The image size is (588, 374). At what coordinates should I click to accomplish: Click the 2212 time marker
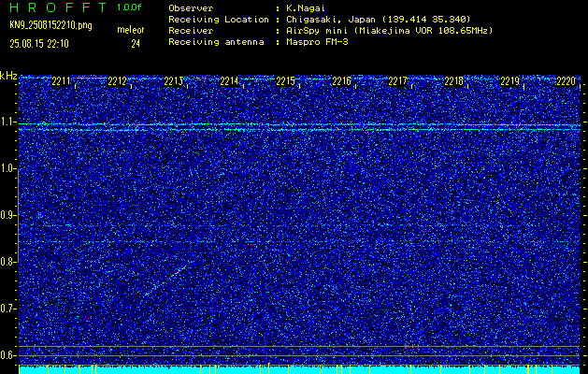pos(117,81)
